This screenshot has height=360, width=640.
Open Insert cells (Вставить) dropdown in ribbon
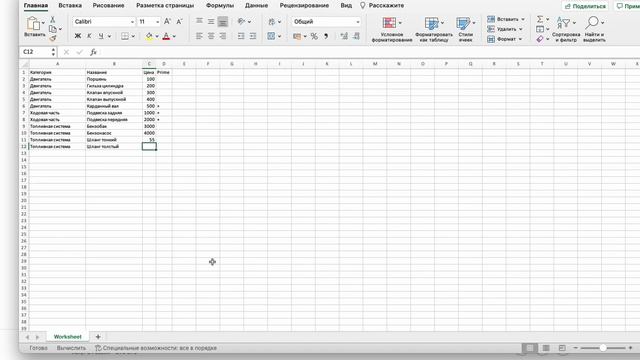click(x=506, y=19)
